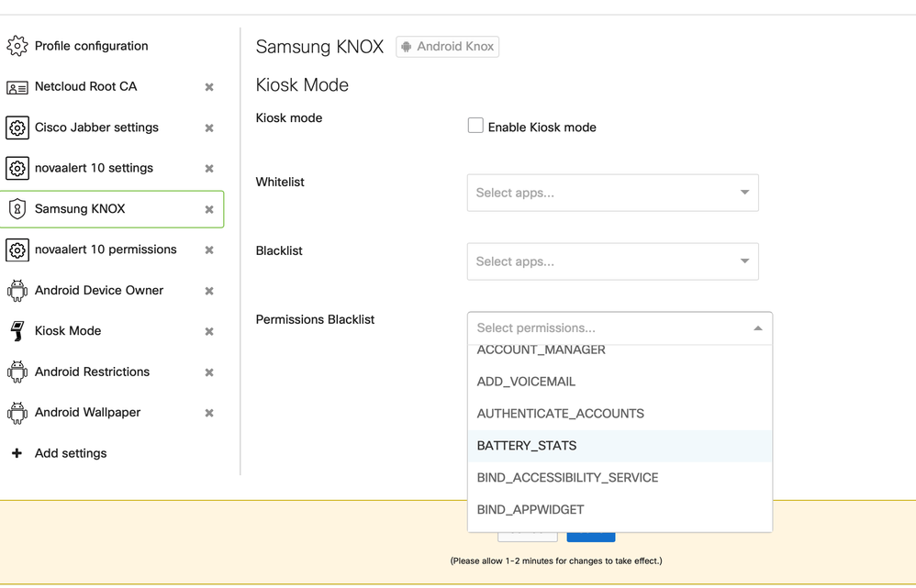Click the Netcloud Root CA certificate icon
Screen dimensions: 916x588
[17, 87]
